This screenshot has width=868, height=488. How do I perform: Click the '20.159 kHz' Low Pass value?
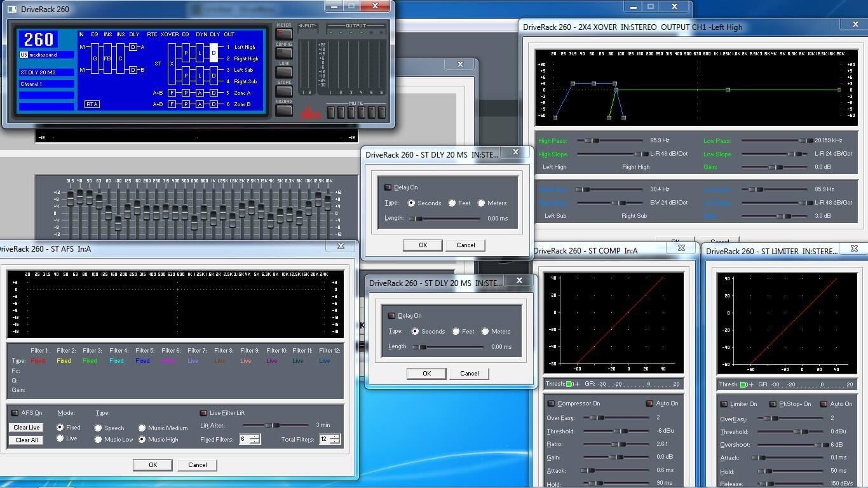[x=829, y=140]
